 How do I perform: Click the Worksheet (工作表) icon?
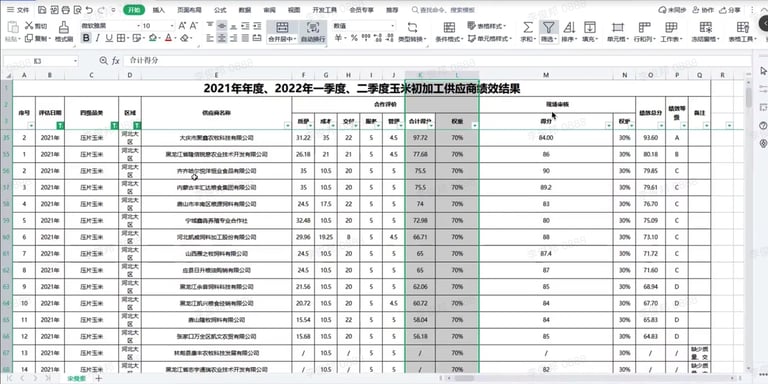(x=671, y=27)
